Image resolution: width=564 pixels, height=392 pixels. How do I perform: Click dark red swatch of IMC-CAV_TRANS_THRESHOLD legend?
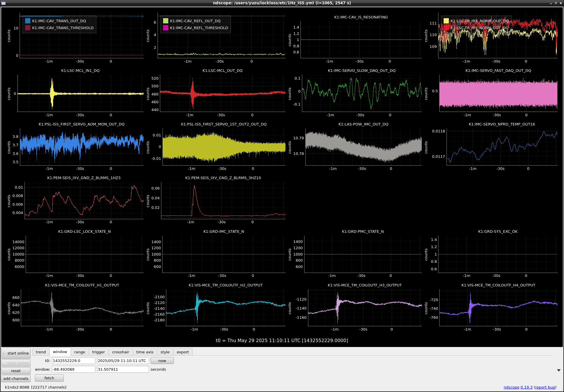(28, 28)
